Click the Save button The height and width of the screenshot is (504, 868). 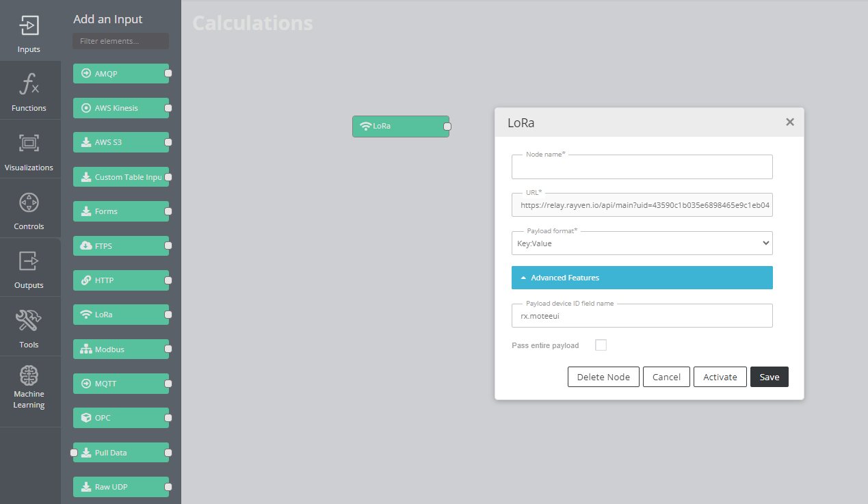pos(770,377)
